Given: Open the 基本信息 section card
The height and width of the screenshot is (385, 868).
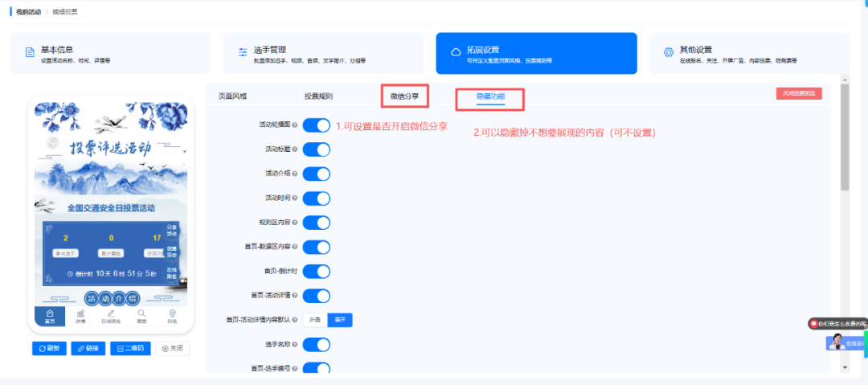Looking at the screenshot, I should click(110, 53).
